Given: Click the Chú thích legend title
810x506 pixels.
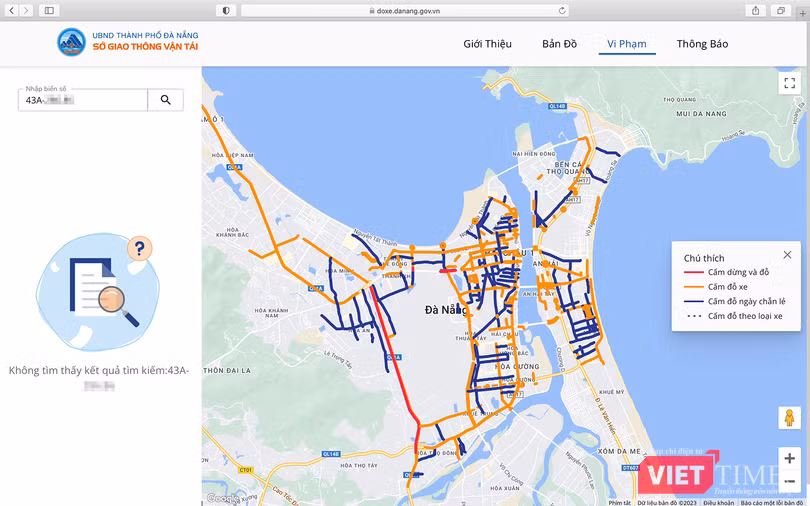Looking at the screenshot, I should coord(704,258).
